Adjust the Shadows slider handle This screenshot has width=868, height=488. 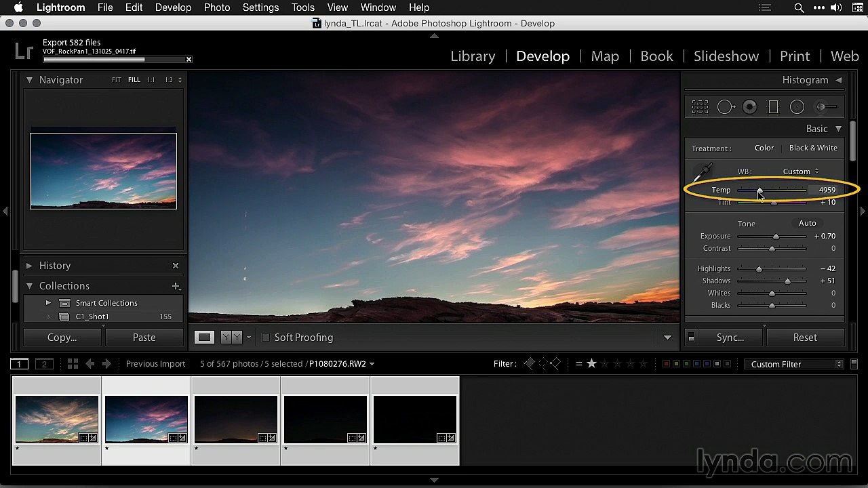787,281
